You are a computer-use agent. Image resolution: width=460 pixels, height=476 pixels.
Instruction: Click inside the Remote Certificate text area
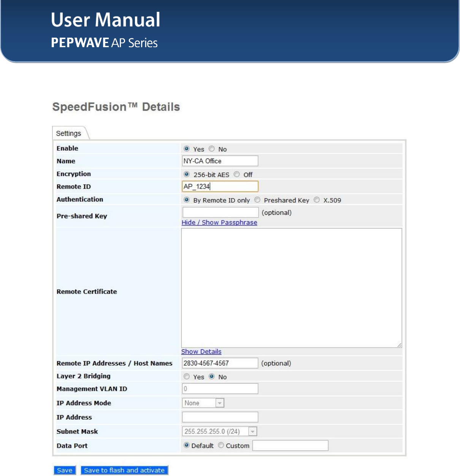tap(292, 288)
